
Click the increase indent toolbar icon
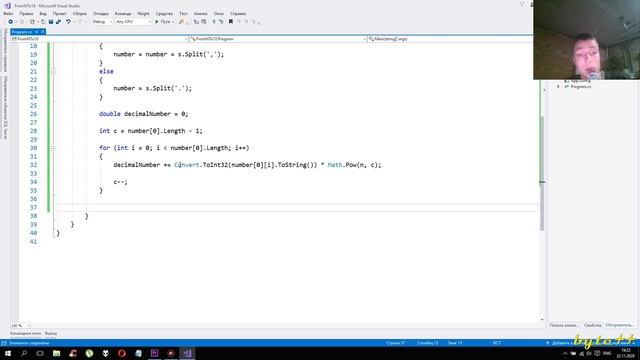click(x=204, y=22)
